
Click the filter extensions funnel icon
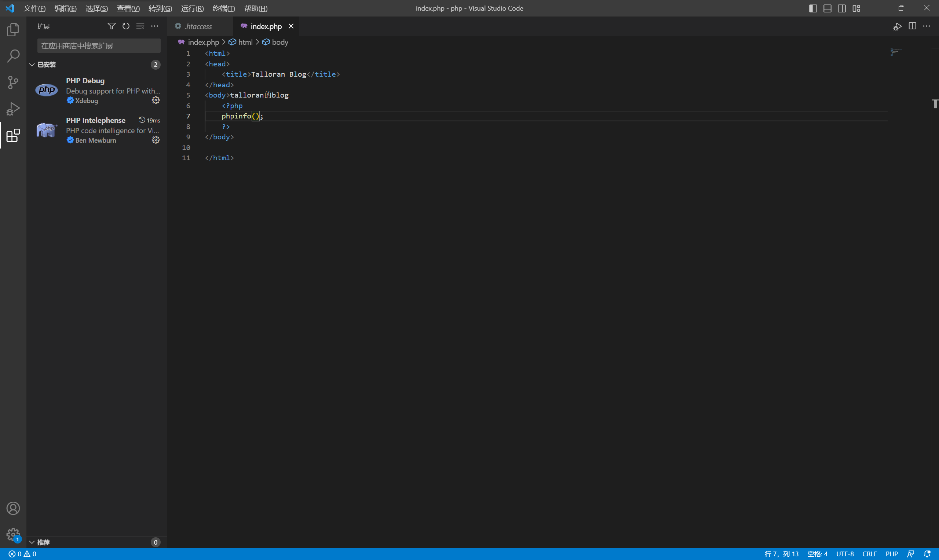coord(112,26)
